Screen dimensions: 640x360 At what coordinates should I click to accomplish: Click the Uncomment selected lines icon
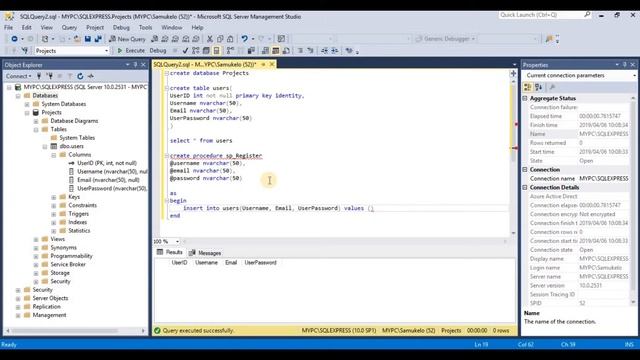coord(310,51)
